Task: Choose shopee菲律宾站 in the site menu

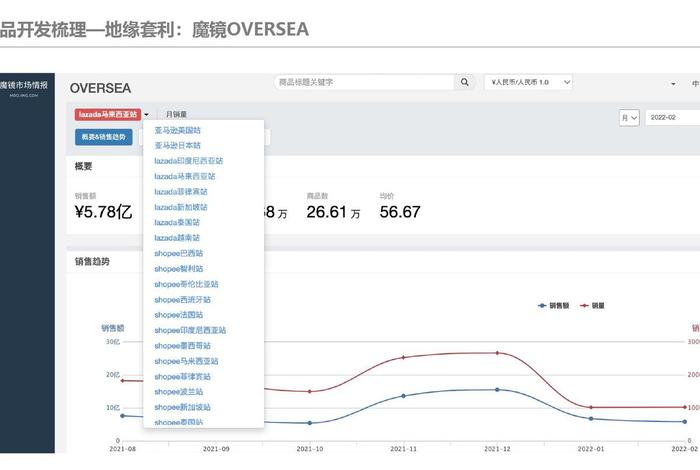Action: (182, 377)
